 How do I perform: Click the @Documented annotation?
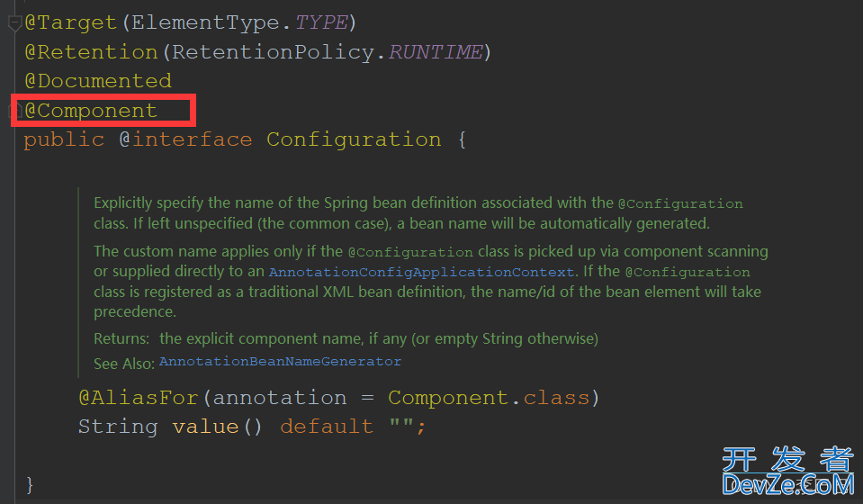pyautogui.click(x=97, y=81)
